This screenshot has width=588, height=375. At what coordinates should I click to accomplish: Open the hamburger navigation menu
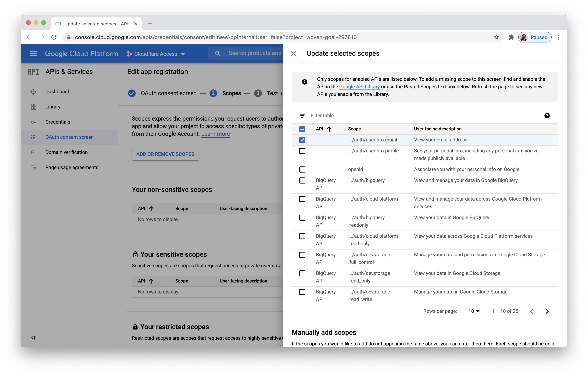click(x=33, y=53)
